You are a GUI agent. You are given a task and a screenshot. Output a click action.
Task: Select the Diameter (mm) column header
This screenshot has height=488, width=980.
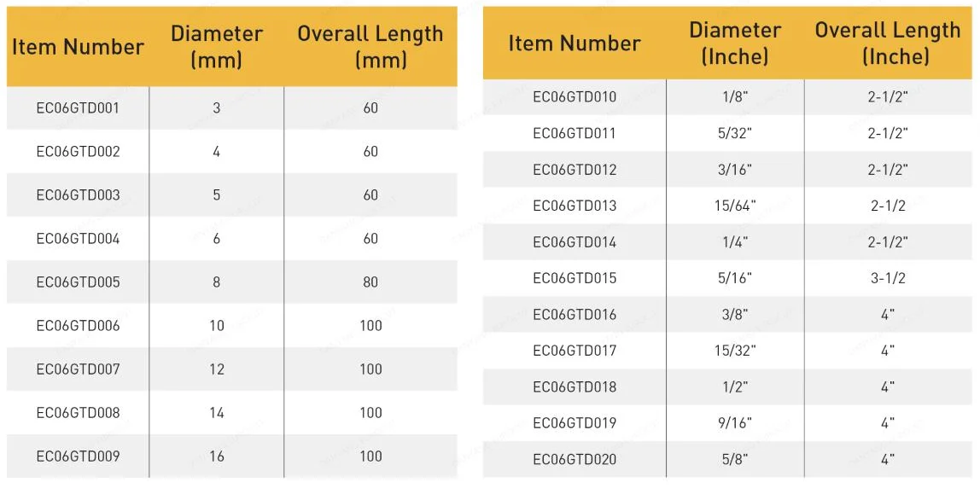[x=216, y=47]
